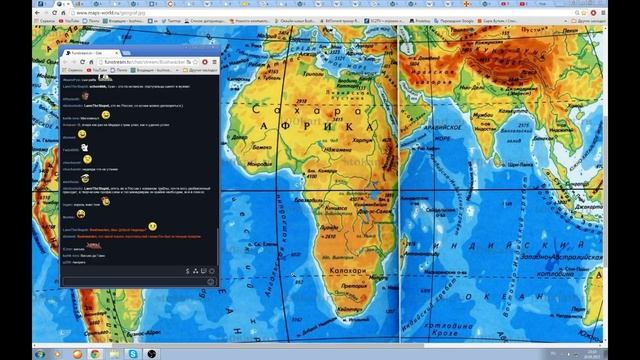Click the dollar sign icon in chat
Screen dimensions: 640x360
click(187, 271)
